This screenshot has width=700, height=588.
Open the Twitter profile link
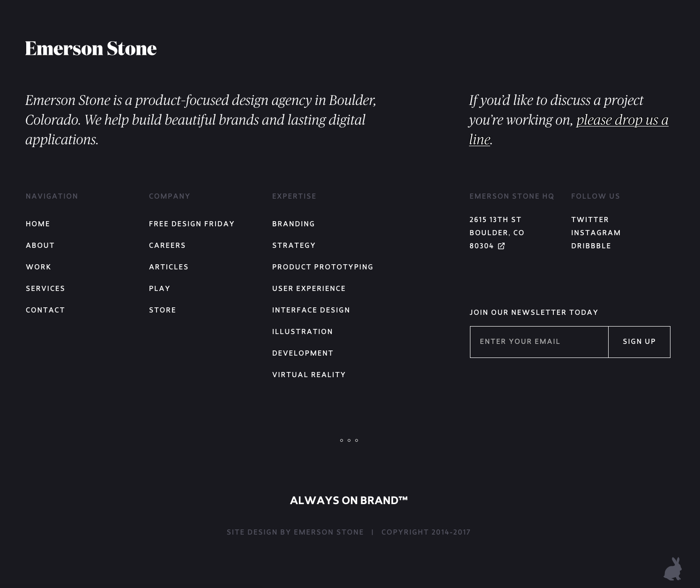tap(590, 220)
